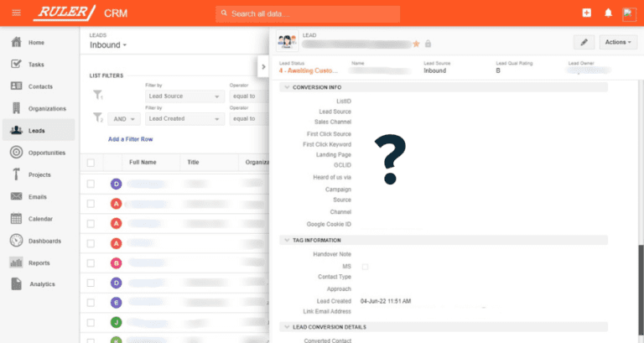This screenshot has width=644, height=343.
Task: Open the hamburger menu icon
Action: click(x=17, y=13)
